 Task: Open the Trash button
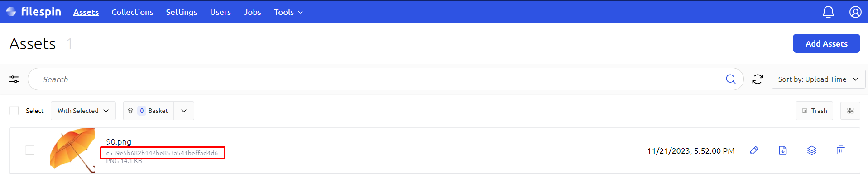814,111
